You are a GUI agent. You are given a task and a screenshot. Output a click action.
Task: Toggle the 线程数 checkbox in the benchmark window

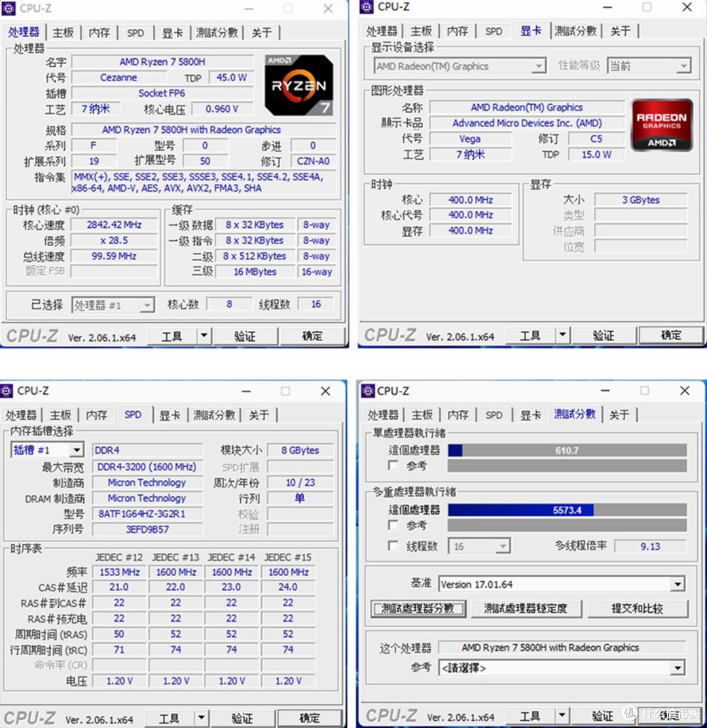(393, 545)
